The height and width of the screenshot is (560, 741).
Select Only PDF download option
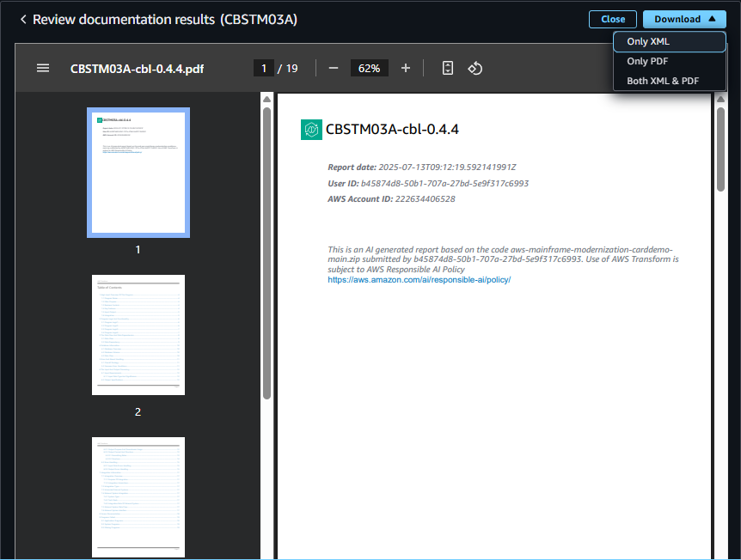click(x=669, y=61)
